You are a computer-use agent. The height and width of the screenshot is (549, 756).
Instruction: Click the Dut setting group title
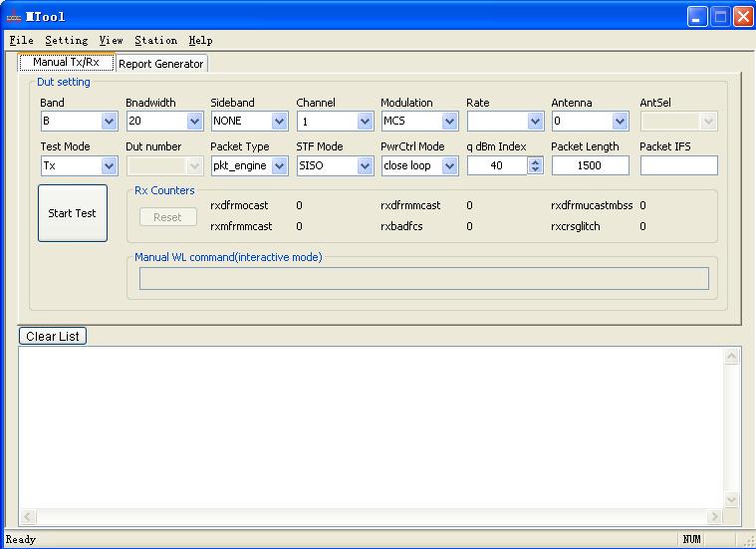[64, 82]
